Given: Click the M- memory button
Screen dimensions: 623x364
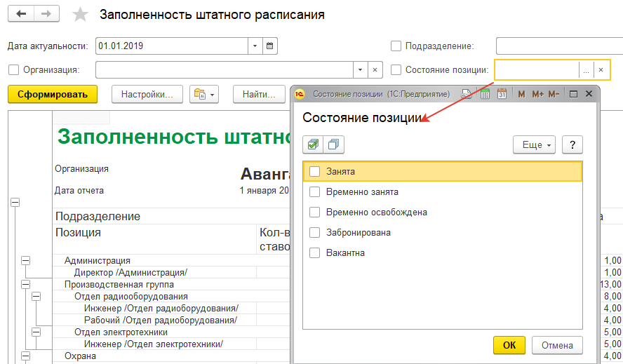Looking at the screenshot, I should [554, 94].
